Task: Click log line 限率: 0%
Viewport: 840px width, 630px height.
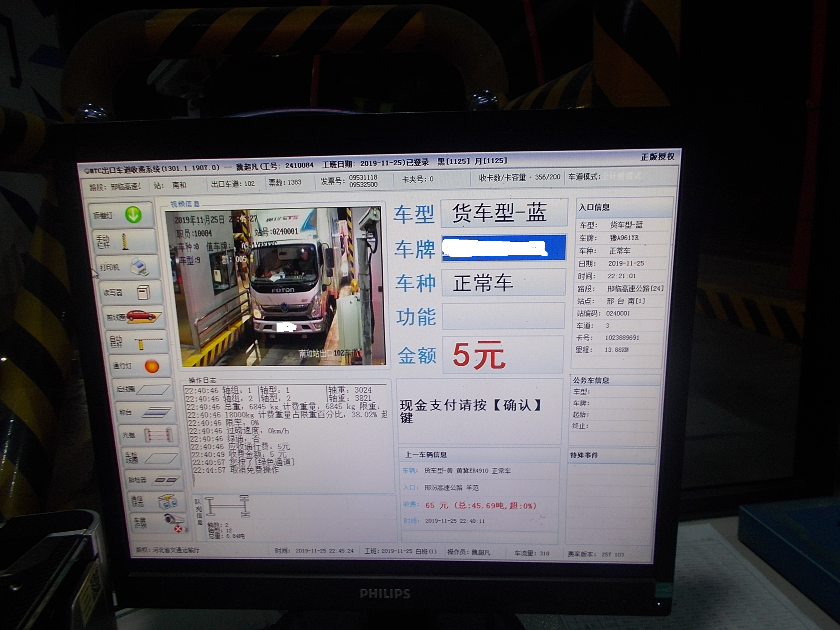Action: [x=224, y=423]
